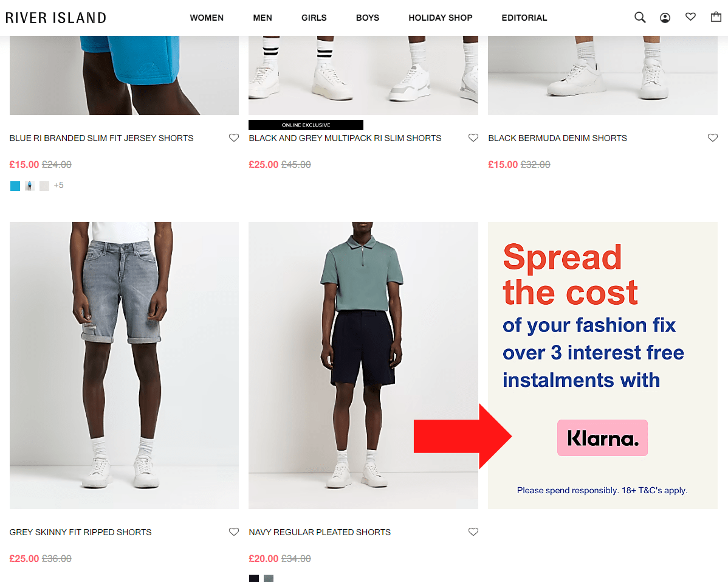The width and height of the screenshot is (728, 582).
Task: Select the blue colour swatch for jersey shorts
Action: coord(15,186)
